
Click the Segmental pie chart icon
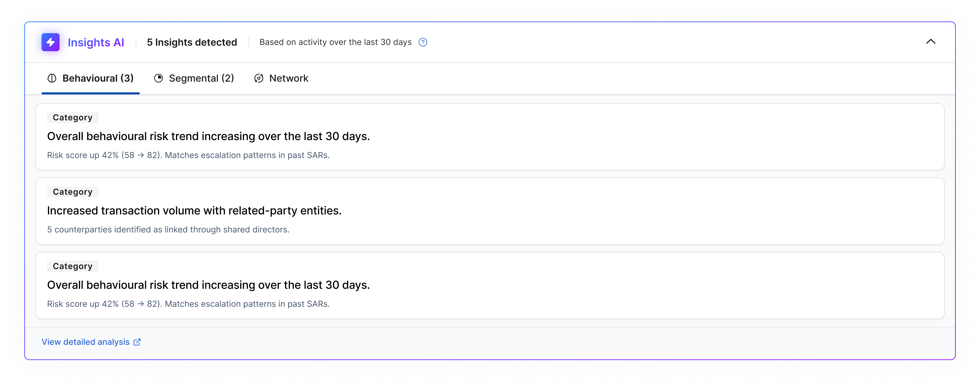pos(158,78)
